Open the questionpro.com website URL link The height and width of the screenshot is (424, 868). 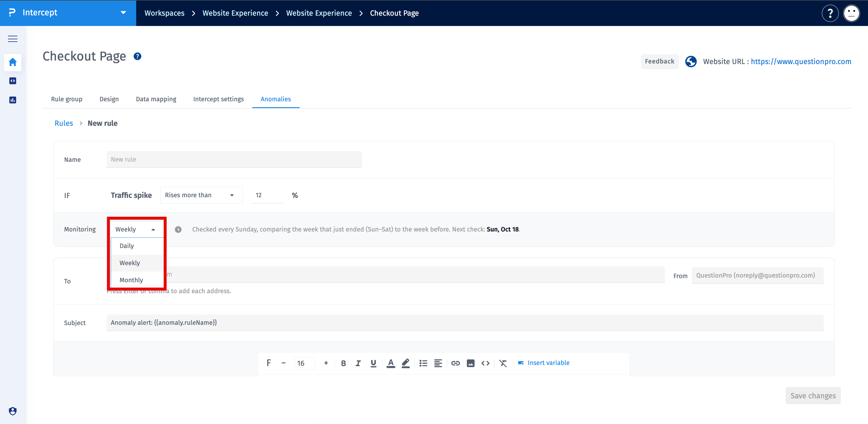pyautogui.click(x=801, y=61)
